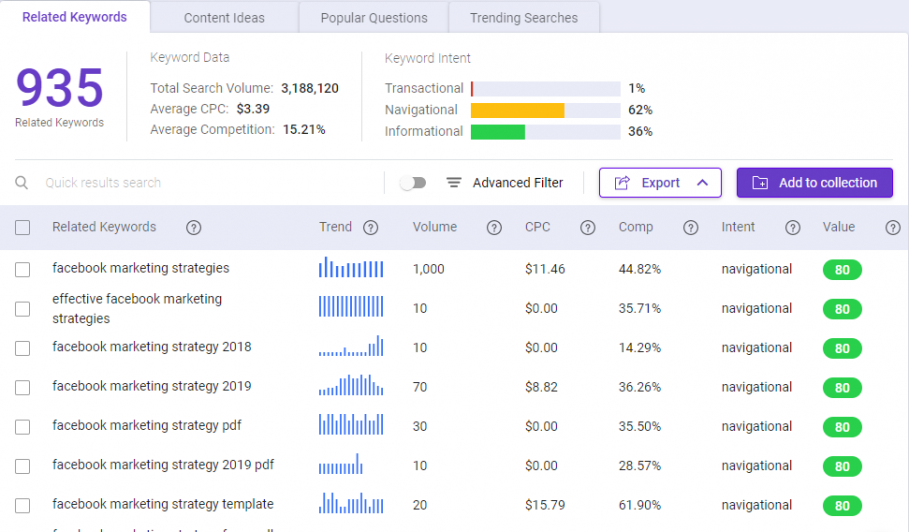The height and width of the screenshot is (532, 909).
Task: Open help icon next to Volume column
Action: coord(494,228)
